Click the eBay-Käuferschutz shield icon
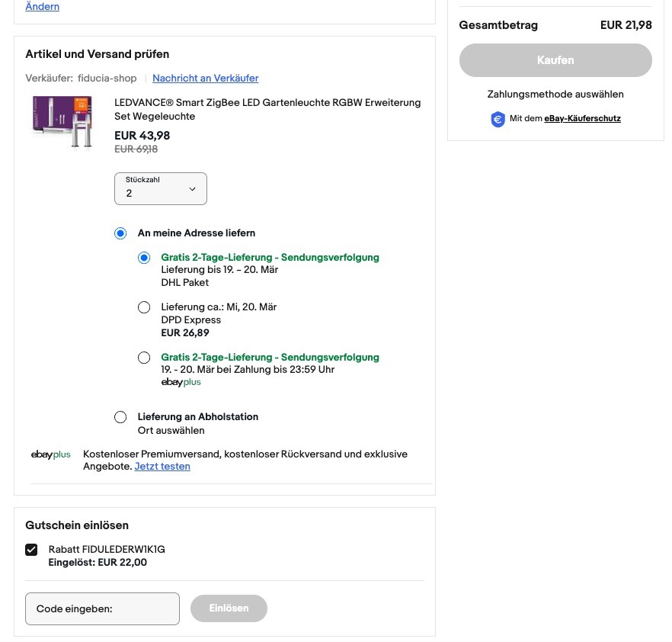Screen dimensions: 672x642 pyautogui.click(x=498, y=119)
